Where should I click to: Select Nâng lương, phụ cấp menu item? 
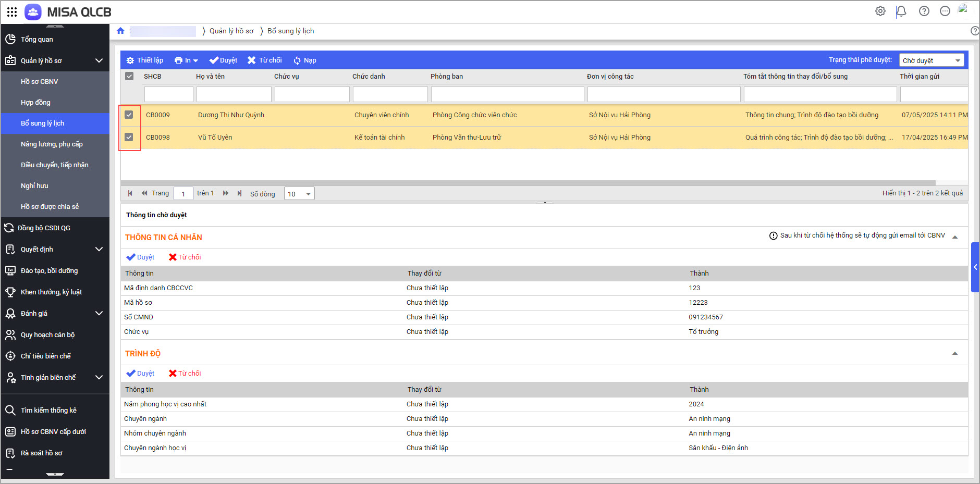(52, 144)
